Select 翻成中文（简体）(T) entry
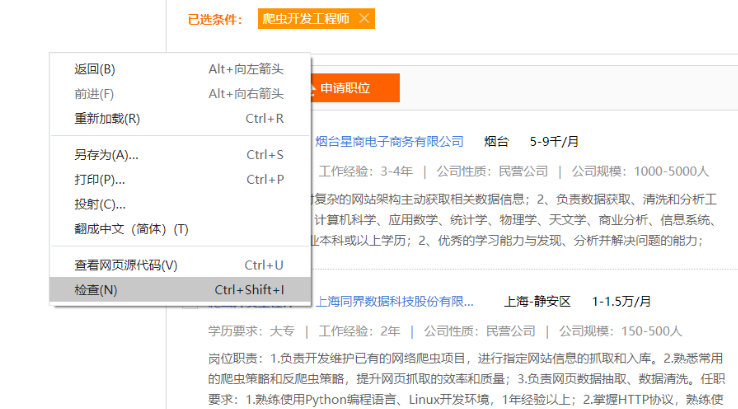This screenshot has height=409, width=738. [x=180, y=229]
